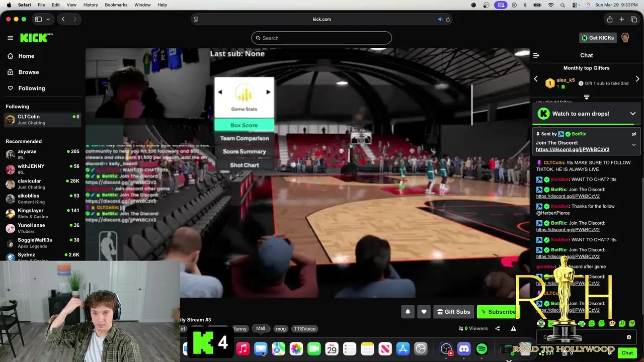Open Discord in the Dock
The width and height of the screenshot is (644, 362).
coord(464,348)
